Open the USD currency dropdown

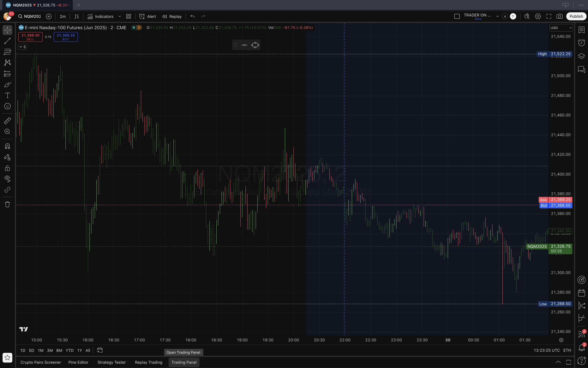[x=561, y=28]
